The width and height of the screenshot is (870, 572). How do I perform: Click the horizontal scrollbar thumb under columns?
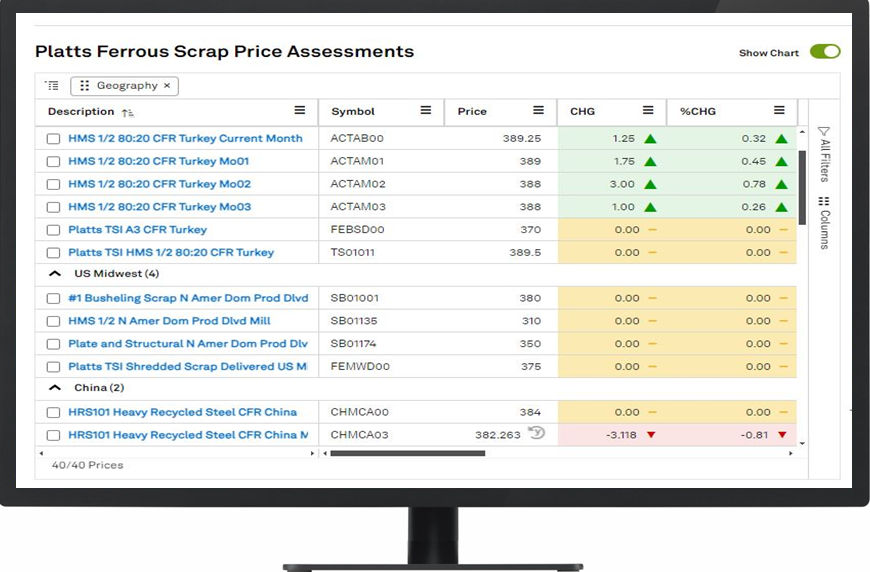pos(408,453)
